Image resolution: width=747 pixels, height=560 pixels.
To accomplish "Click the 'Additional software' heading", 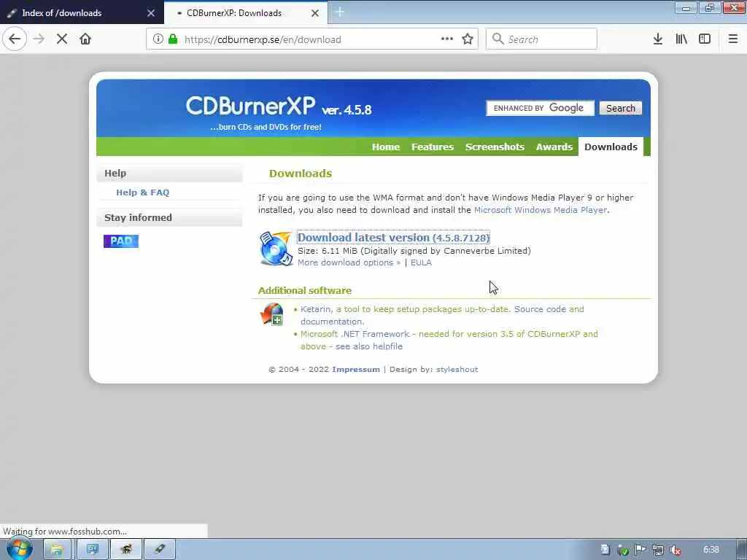I will (305, 290).
